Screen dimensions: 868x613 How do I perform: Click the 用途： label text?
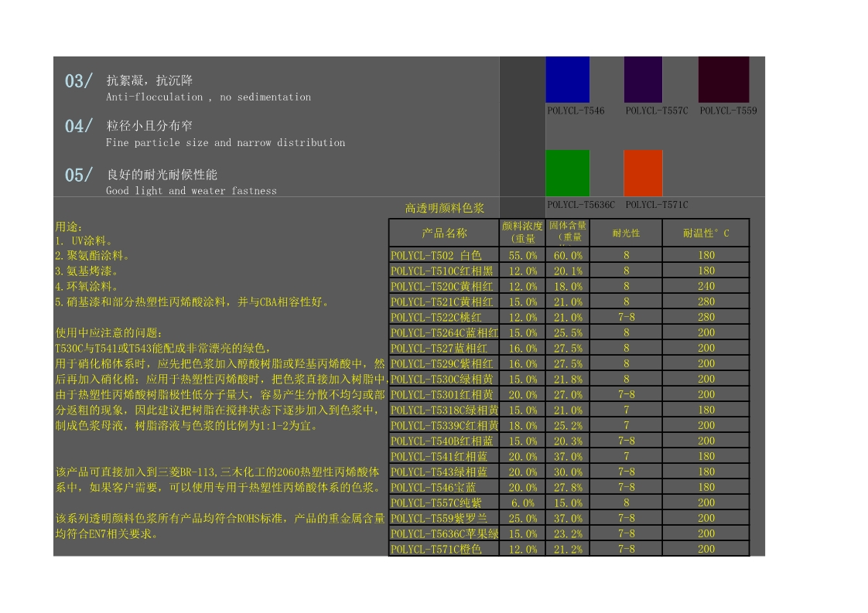(x=68, y=226)
